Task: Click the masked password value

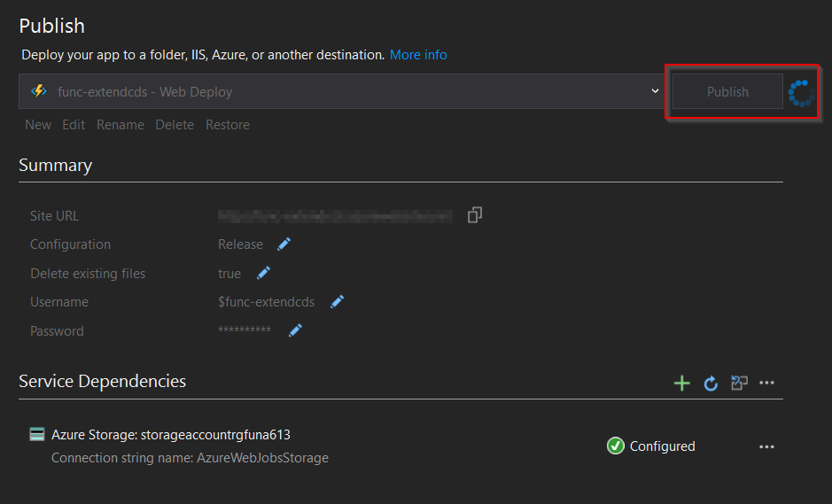Action: [x=245, y=330]
